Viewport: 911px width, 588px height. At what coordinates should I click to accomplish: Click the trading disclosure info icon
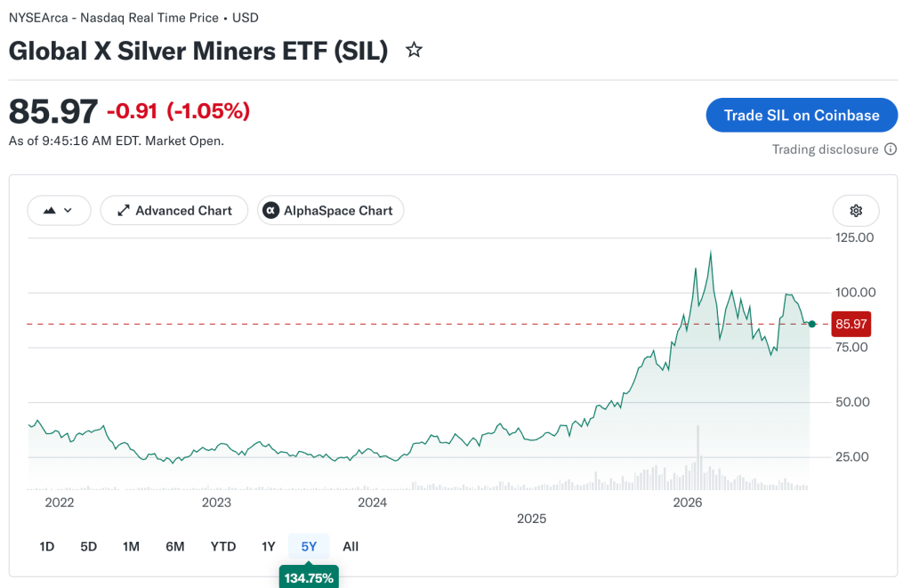click(x=890, y=149)
